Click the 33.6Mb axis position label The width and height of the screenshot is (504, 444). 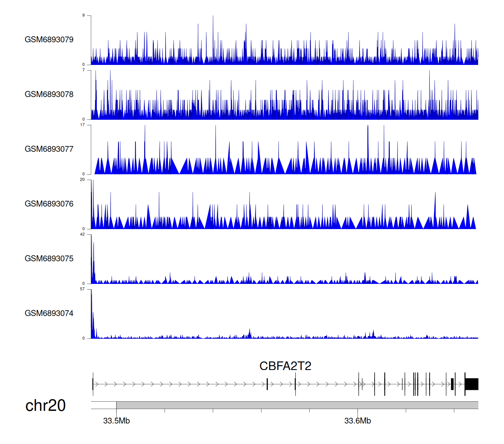pos(358,421)
